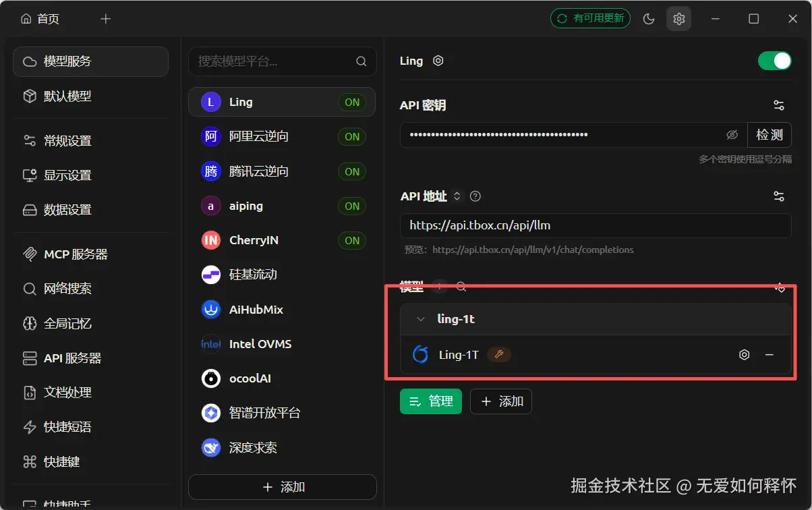Remove Ling-1T with the minus icon
This screenshot has height=510, width=812.
point(769,354)
